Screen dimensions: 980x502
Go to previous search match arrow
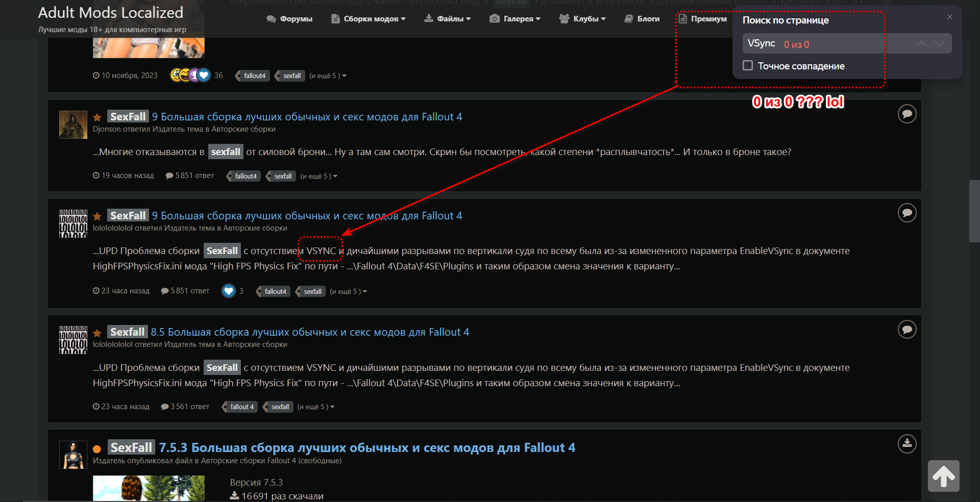tap(921, 44)
